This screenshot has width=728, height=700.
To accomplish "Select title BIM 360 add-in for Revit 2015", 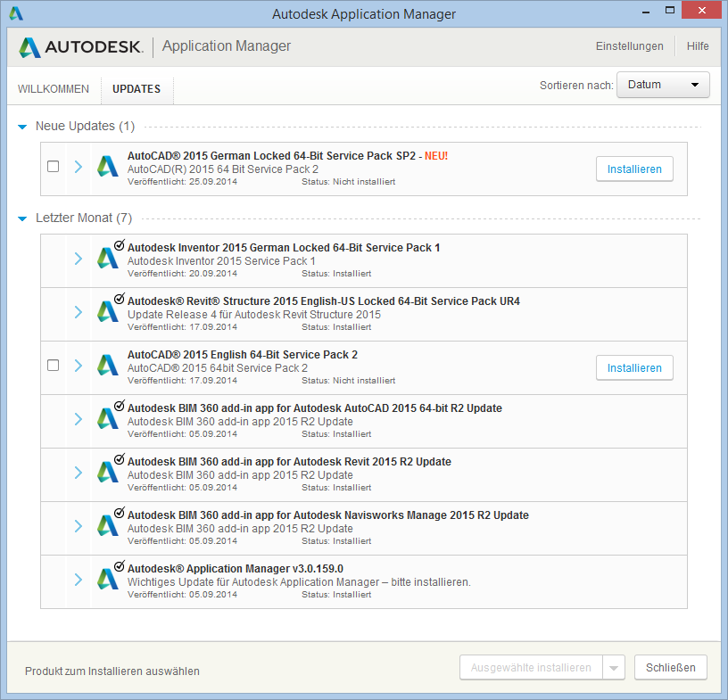I will 289,461.
